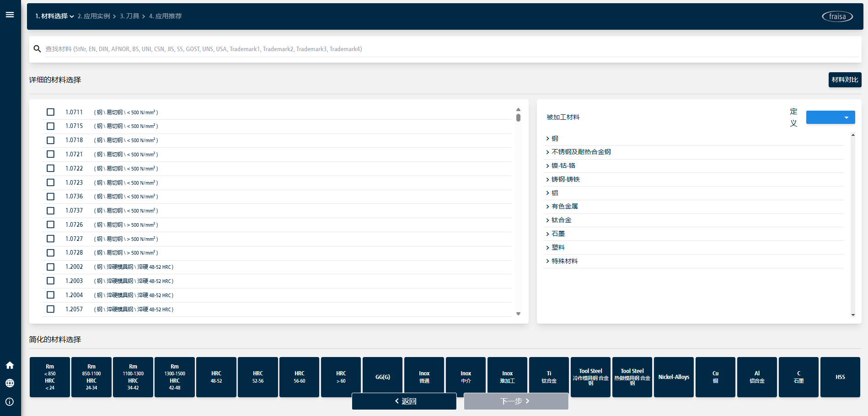Enable the 1.2002 checkbox

(x=51, y=267)
